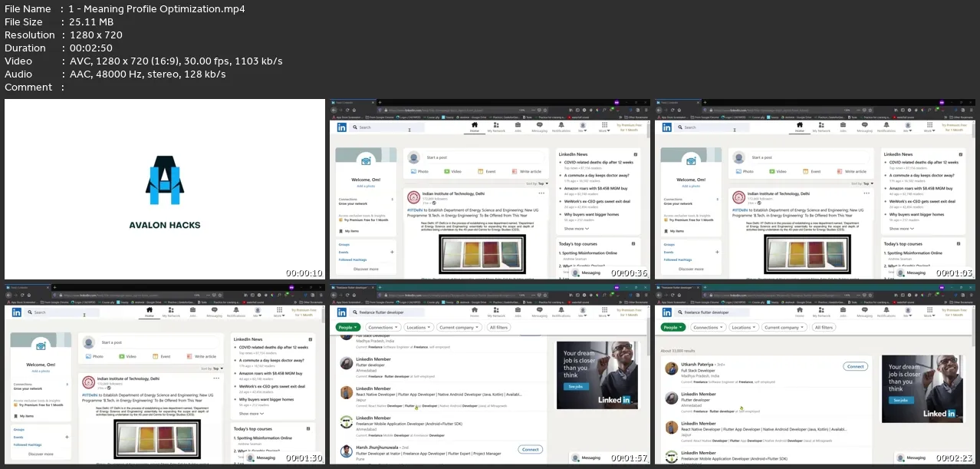Click the Events plus icon in the 00:00:36 frame
The image size is (980, 469).
[x=393, y=252]
